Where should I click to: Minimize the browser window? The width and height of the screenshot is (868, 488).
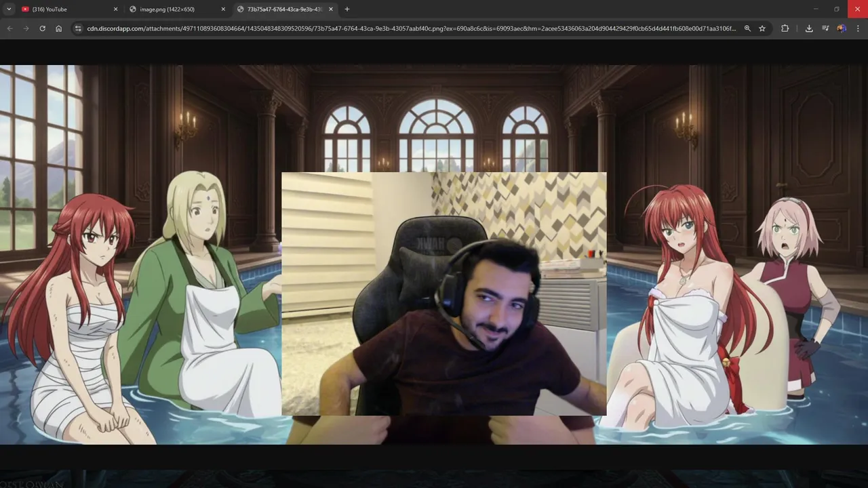pos(816,9)
